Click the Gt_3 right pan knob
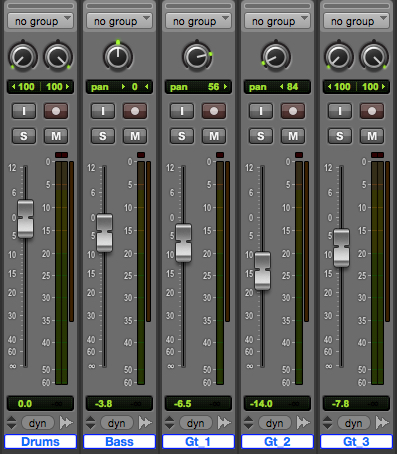Viewport: 397px width, 454px height. (374, 57)
